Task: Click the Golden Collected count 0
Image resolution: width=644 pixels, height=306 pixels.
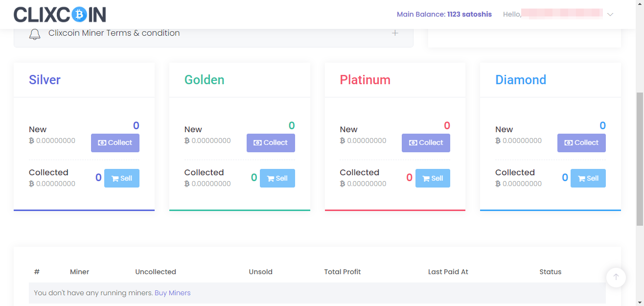Action: (x=254, y=178)
